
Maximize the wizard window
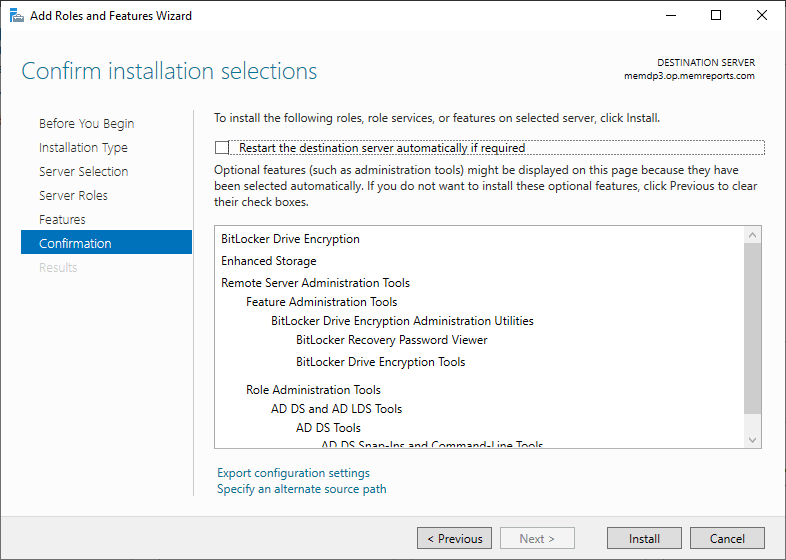716,16
